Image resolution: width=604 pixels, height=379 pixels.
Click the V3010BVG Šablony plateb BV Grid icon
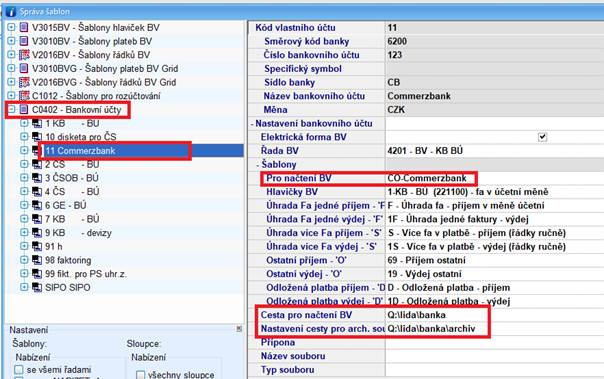24,68
